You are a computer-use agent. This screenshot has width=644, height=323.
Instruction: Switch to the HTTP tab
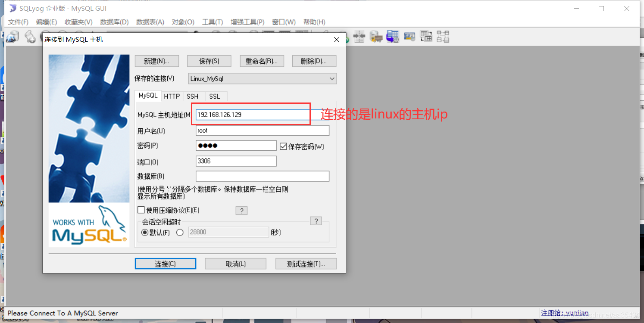tap(172, 96)
